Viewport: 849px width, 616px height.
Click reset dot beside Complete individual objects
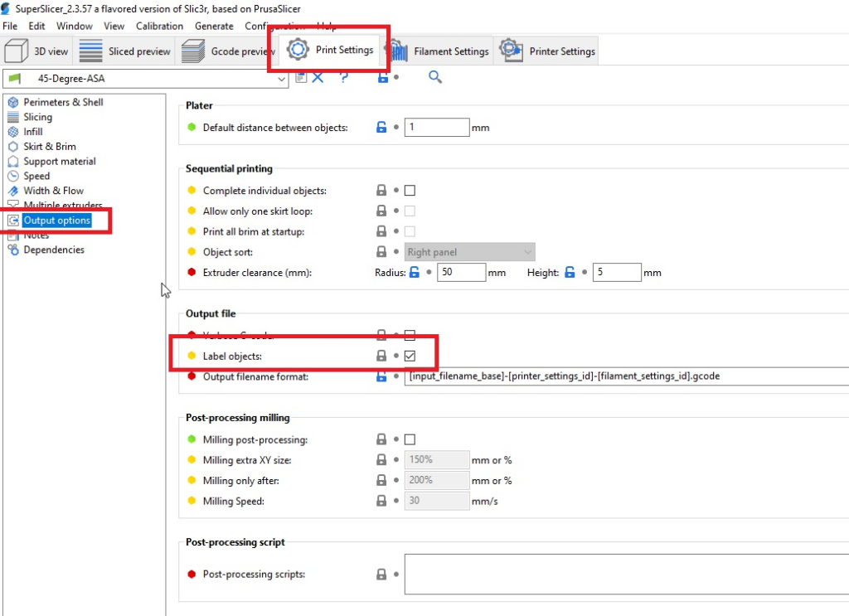396,191
